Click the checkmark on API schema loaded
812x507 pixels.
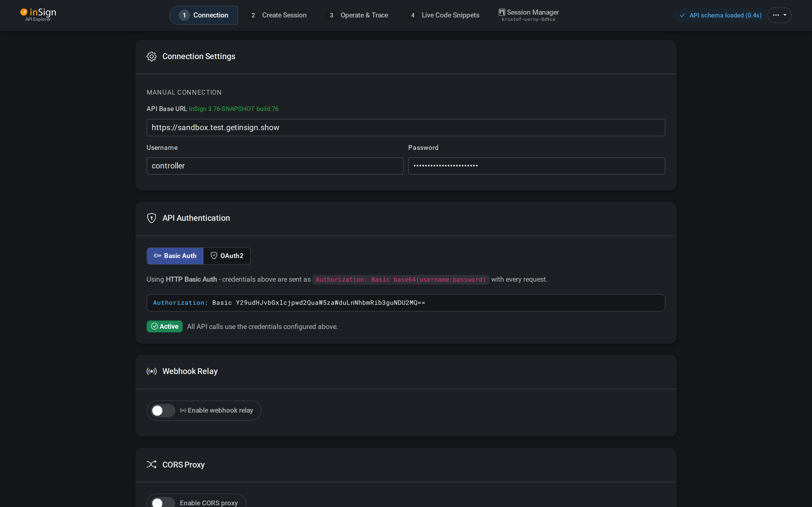(x=682, y=15)
